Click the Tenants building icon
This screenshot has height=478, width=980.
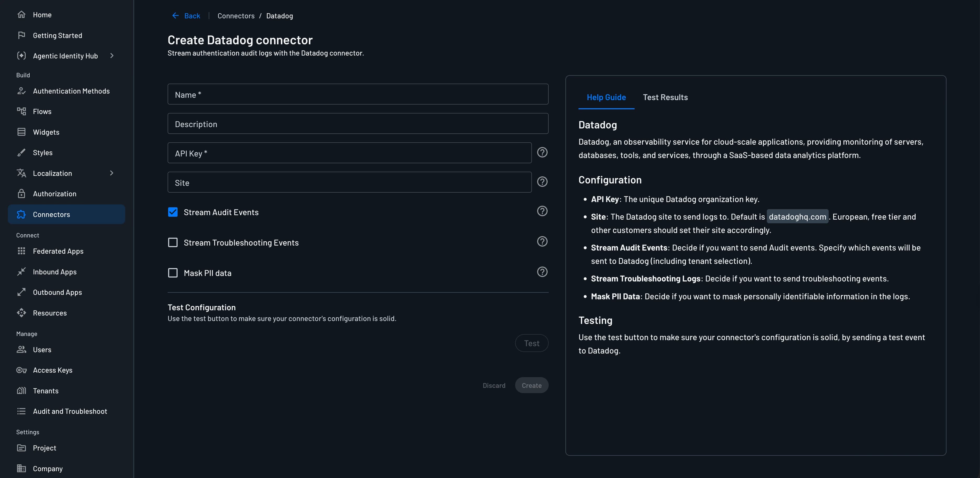(21, 390)
